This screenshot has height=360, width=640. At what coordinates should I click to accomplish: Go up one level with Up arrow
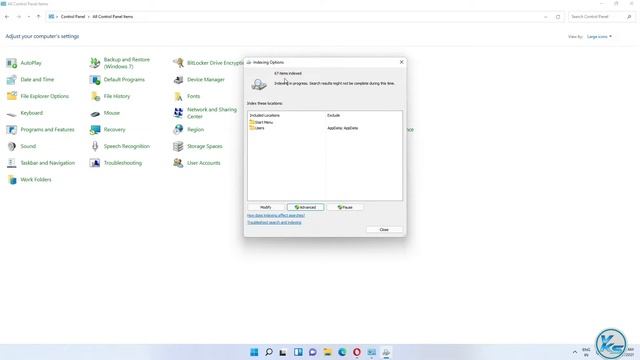pos(38,17)
